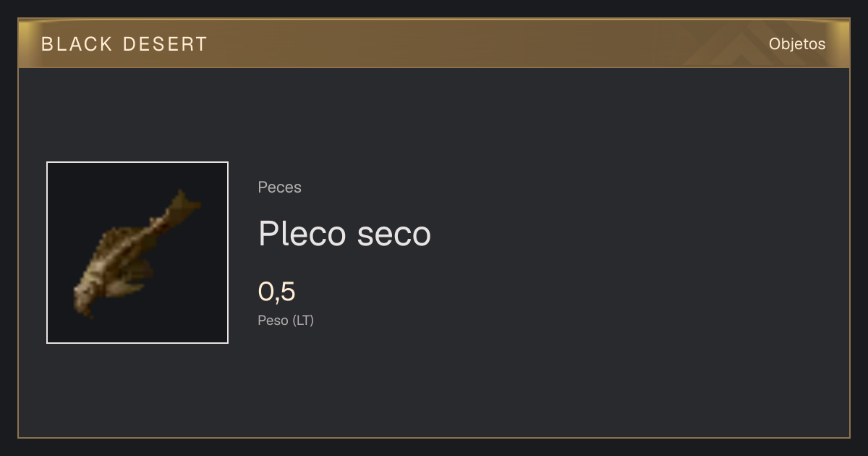Click the empty card area right of the title
The image size is (868, 456).
[637, 234]
